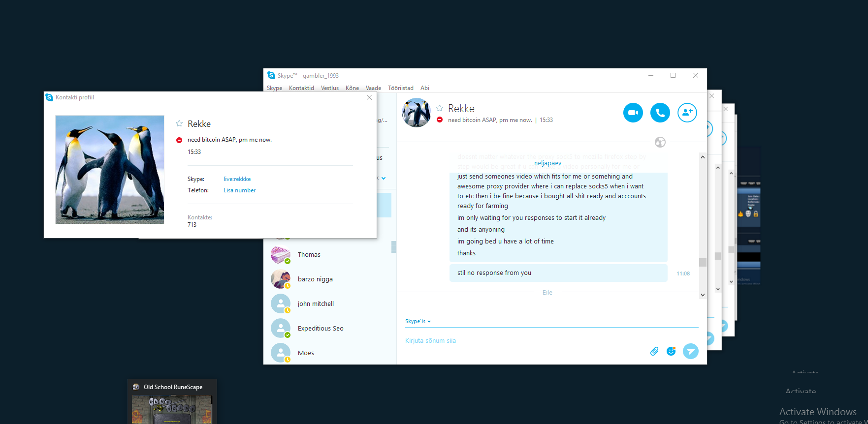Open the Skype'is send-via dropdown
This screenshot has width=868, height=424.
[418, 321]
